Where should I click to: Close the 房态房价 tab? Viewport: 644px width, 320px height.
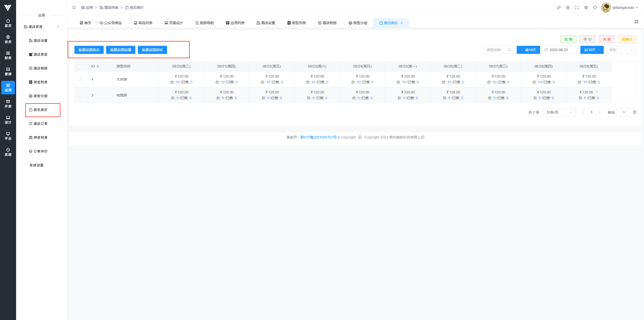click(401, 23)
